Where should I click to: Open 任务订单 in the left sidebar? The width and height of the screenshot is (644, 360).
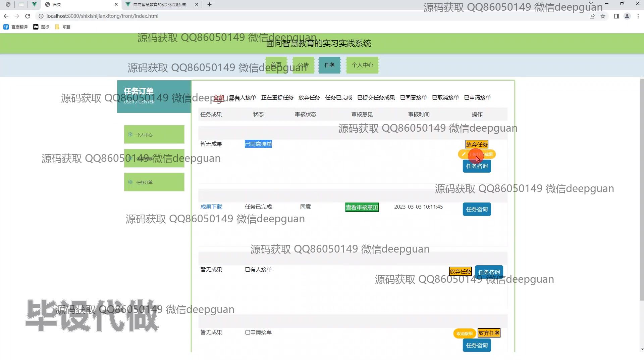154,182
